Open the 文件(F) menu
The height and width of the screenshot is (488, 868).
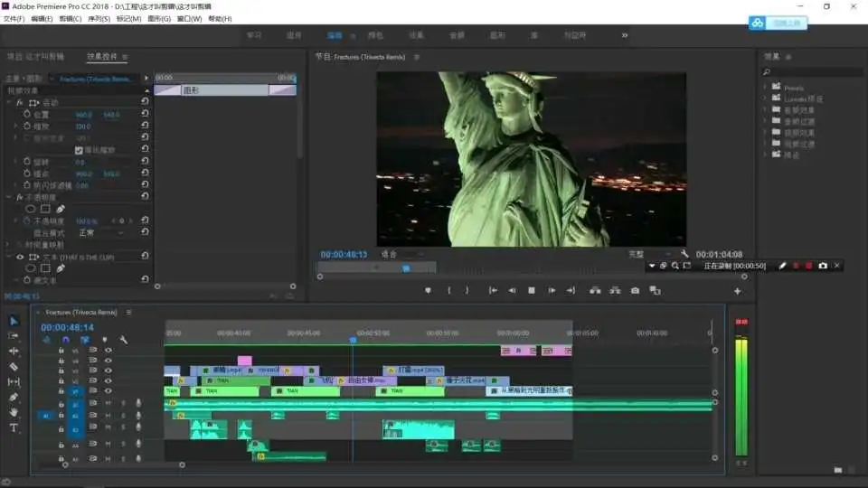[14, 18]
